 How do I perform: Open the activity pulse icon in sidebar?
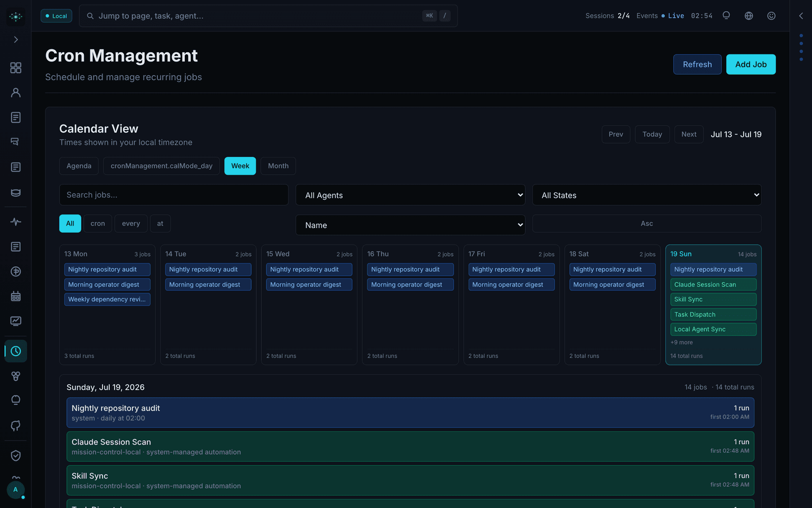(16, 221)
